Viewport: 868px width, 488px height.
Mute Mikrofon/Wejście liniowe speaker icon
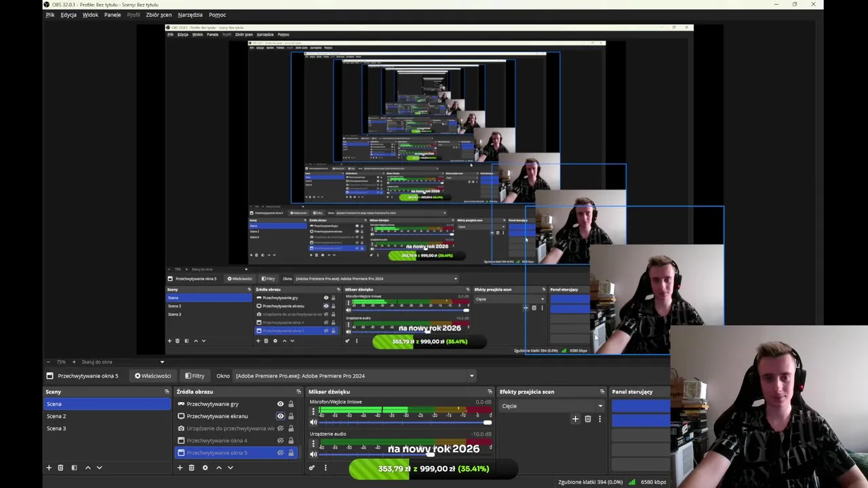click(313, 422)
